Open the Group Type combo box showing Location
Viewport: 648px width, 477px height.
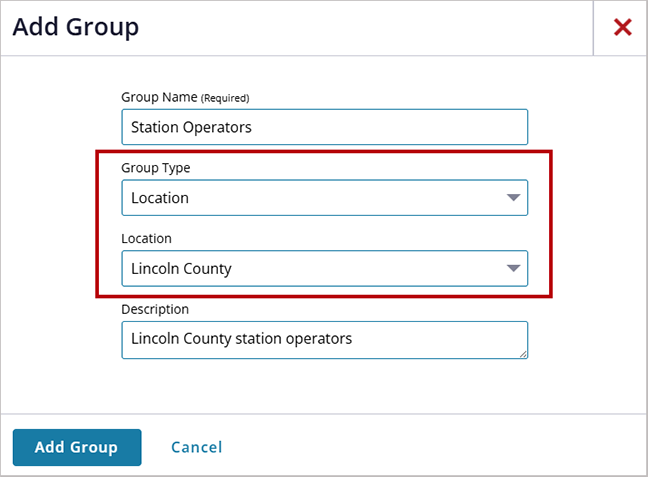click(324, 198)
